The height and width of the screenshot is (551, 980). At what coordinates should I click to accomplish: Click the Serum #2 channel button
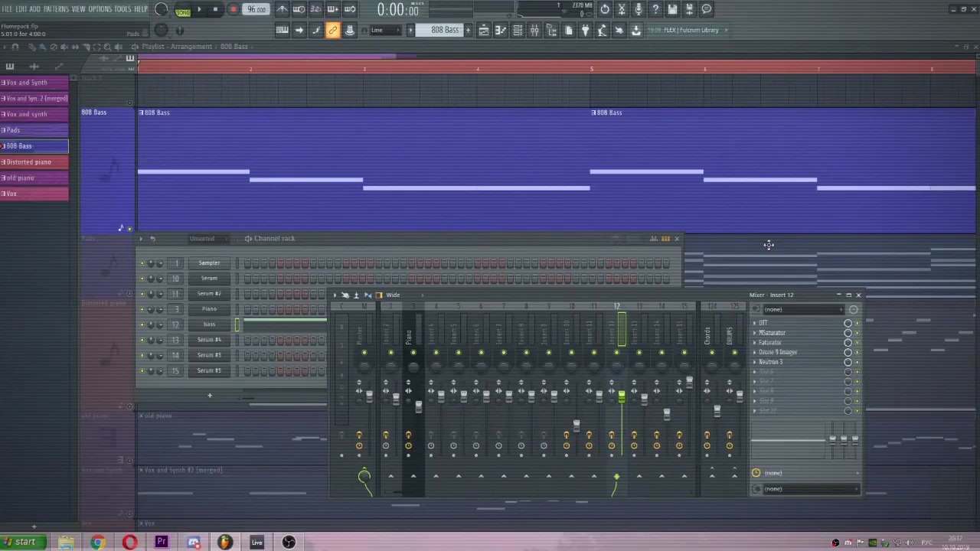click(x=209, y=294)
